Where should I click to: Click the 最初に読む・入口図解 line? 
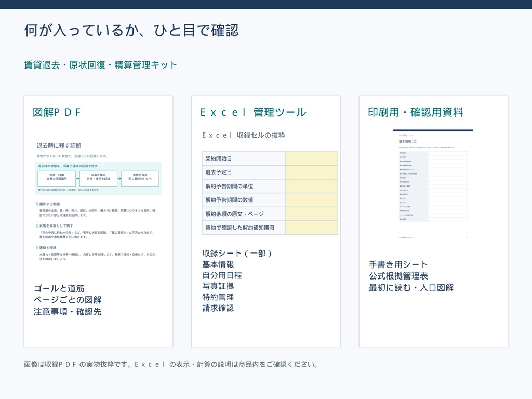pos(411,288)
